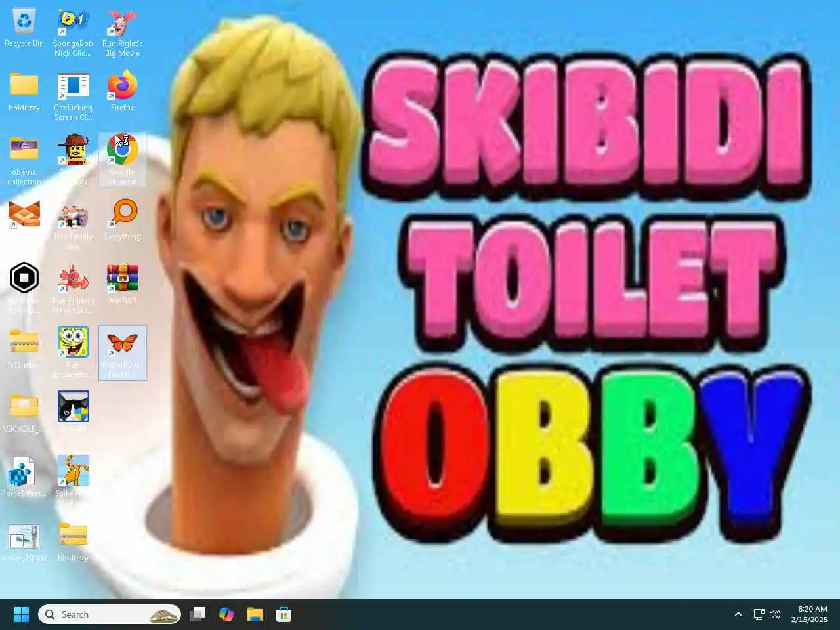Show hidden system tray icons
The width and height of the screenshot is (840, 630).
click(738, 614)
